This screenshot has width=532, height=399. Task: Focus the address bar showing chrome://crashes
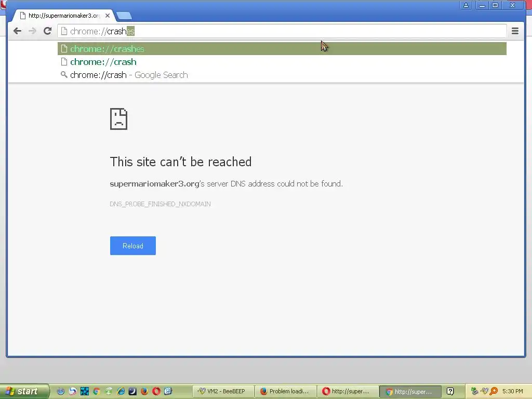point(282,31)
